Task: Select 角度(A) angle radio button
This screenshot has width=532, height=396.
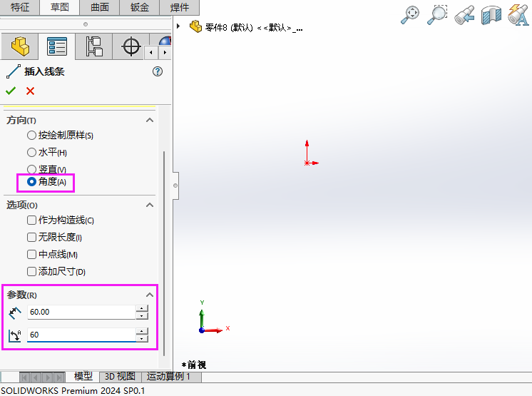Action: coord(31,182)
